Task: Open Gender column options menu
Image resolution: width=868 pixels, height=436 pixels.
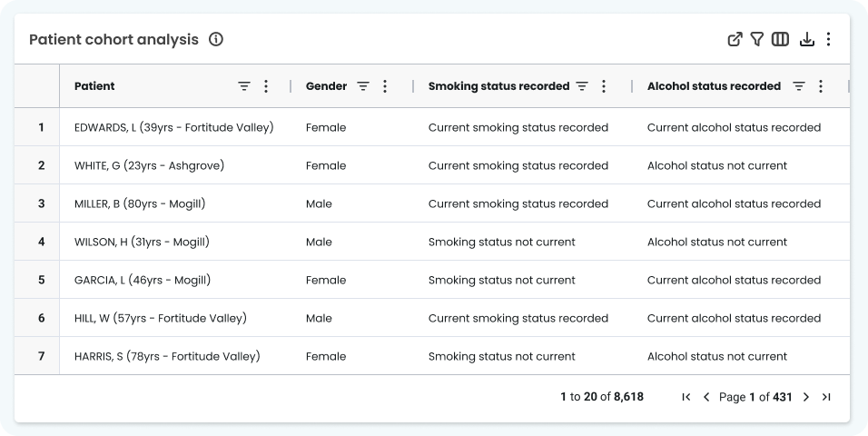Action: pyautogui.click(x=385, y=86)
